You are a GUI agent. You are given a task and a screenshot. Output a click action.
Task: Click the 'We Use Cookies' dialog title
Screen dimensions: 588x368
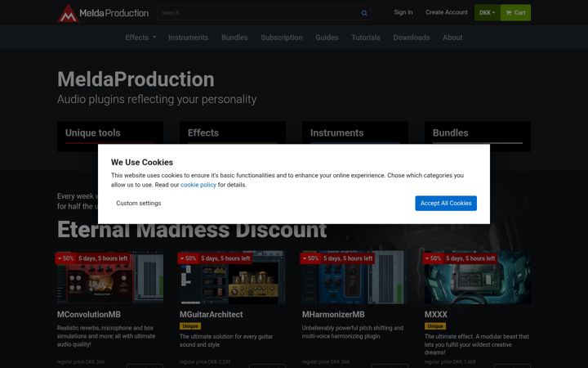[x=142, y=162]
